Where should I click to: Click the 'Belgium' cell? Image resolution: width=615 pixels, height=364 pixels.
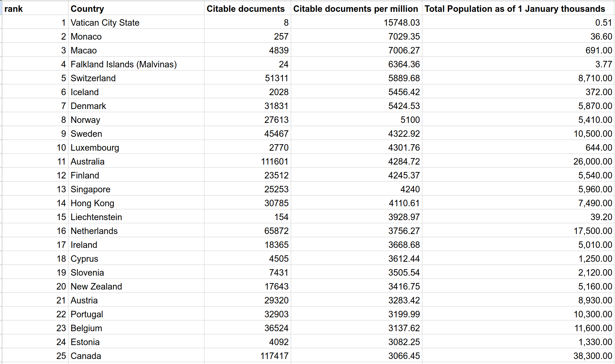pyautogui.click(x=136, y=328)
